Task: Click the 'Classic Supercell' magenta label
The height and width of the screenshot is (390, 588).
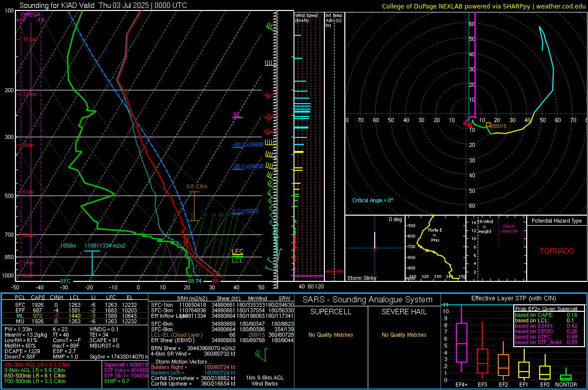Action: point(509,229)
